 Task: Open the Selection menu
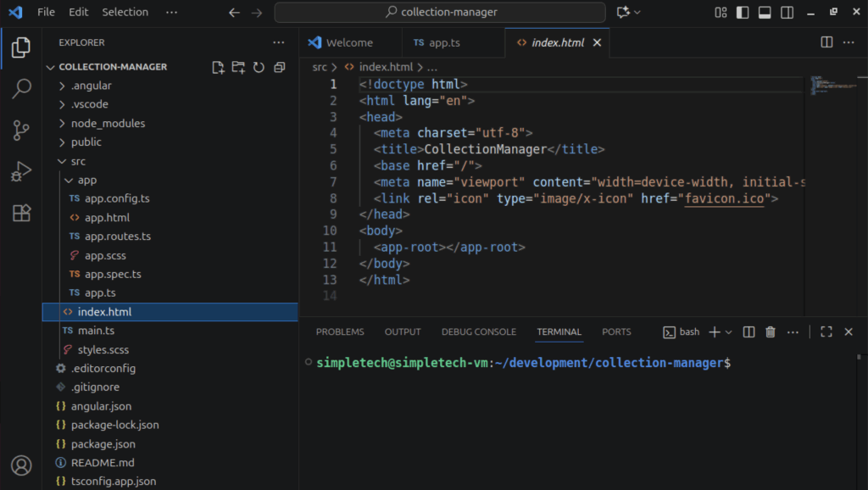pyautogui.click(x=125, y=13)
